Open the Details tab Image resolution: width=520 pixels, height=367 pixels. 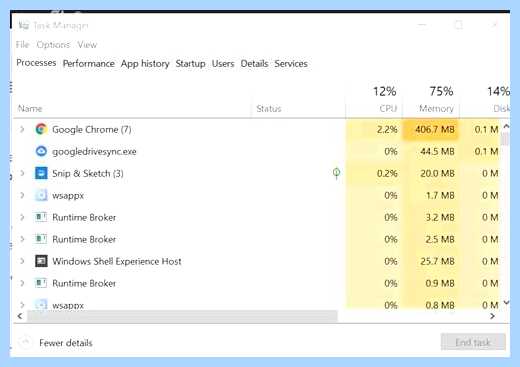click(x=254, y=63)
